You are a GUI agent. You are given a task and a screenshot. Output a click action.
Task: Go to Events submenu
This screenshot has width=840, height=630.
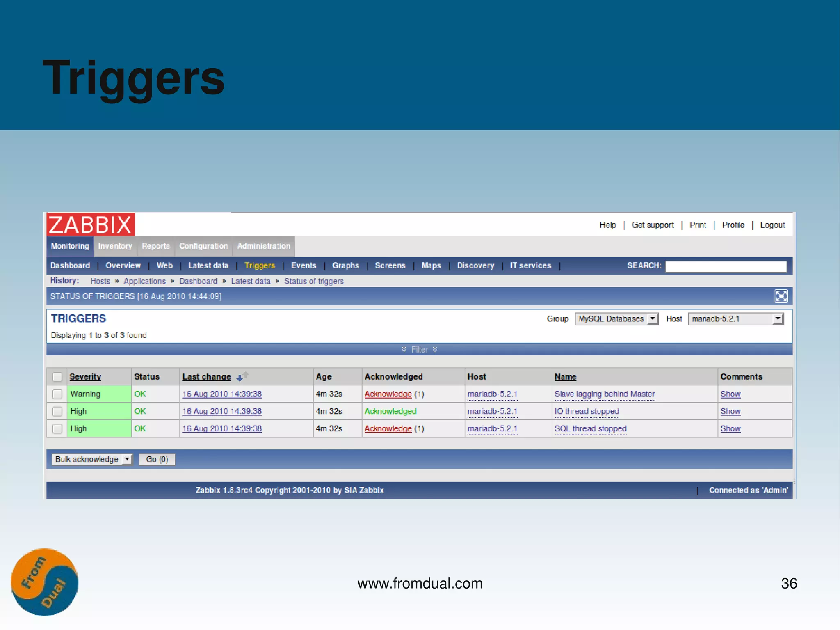pos(304,266)
